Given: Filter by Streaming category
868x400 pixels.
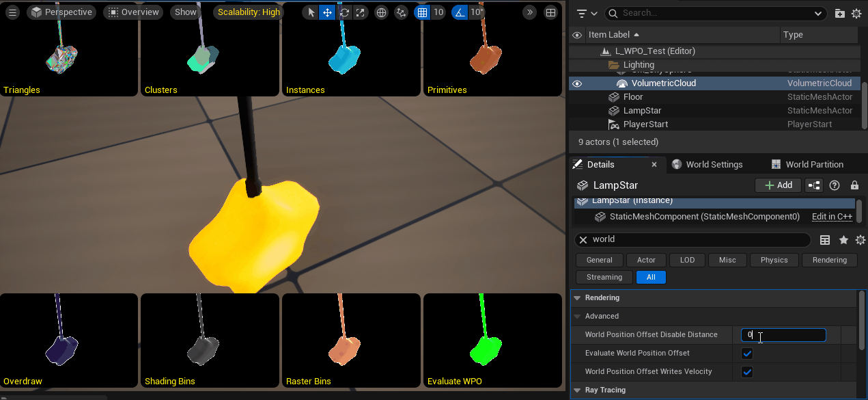Looking at the screenshot, I should pyautogui.click(x=604, y=278).
